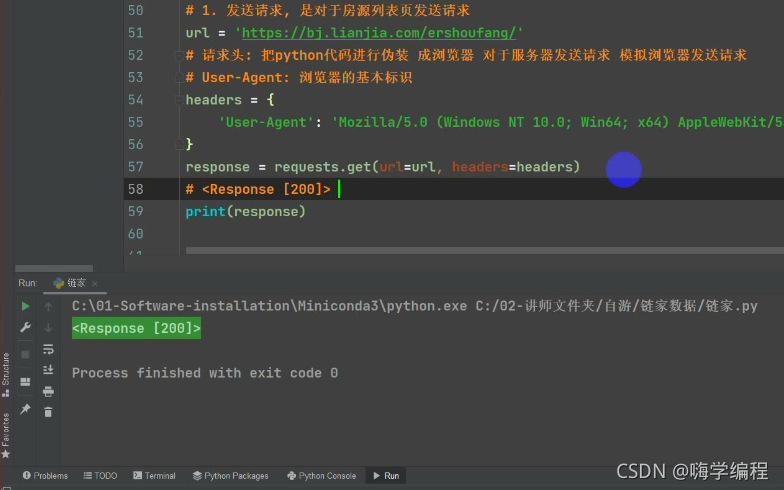
Task: Click the '# <Response [200]>' comment on line 58
Action: click(x=258, y=190)
